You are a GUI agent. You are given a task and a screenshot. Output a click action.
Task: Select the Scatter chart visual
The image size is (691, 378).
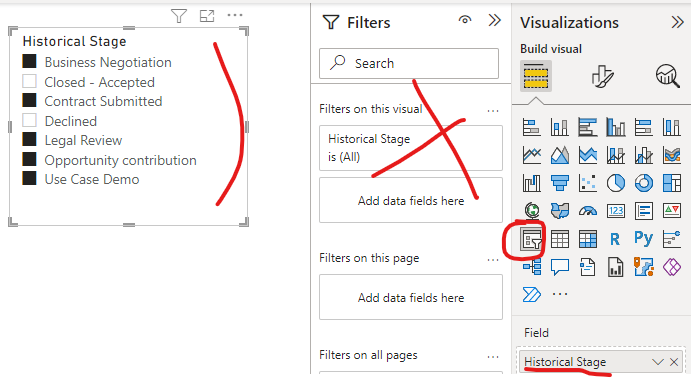coord(587,183)
